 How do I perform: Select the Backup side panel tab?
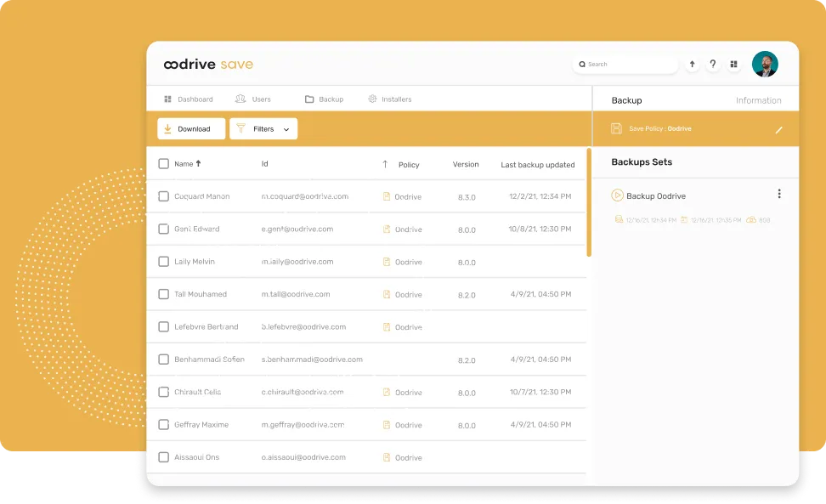(x=626, y=100)
